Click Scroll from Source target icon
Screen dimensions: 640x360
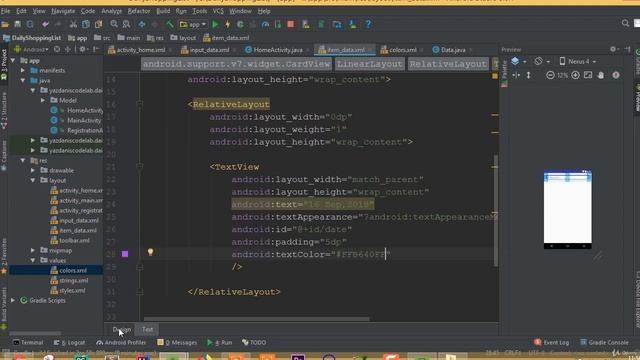(x=57, y=49)
